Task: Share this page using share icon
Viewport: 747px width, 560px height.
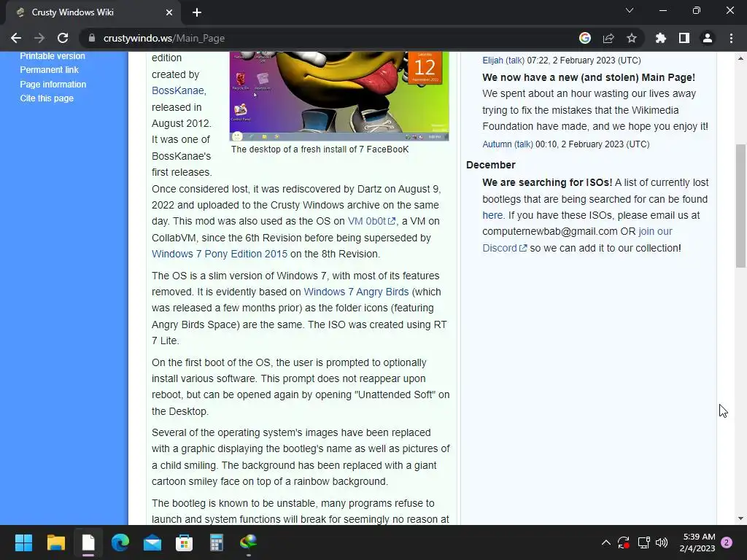Action: coord(608,38)
